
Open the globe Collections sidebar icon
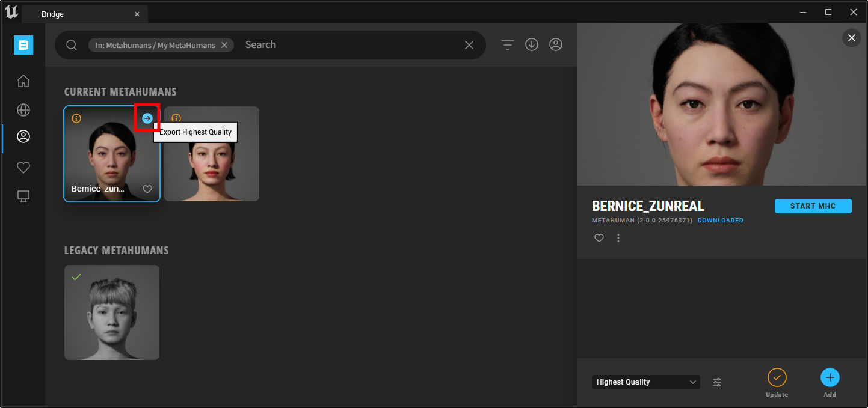click(x=23, y=110)
